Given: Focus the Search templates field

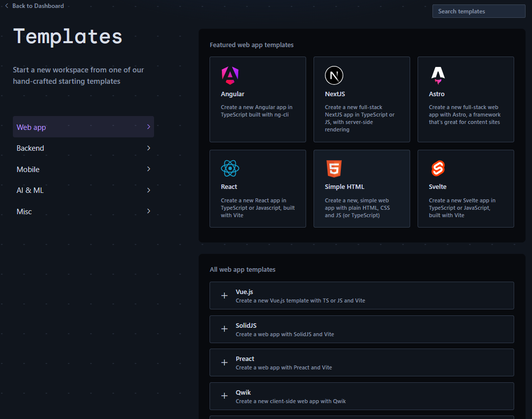Looking at the screenshot, I should click(x=479, y=11).
